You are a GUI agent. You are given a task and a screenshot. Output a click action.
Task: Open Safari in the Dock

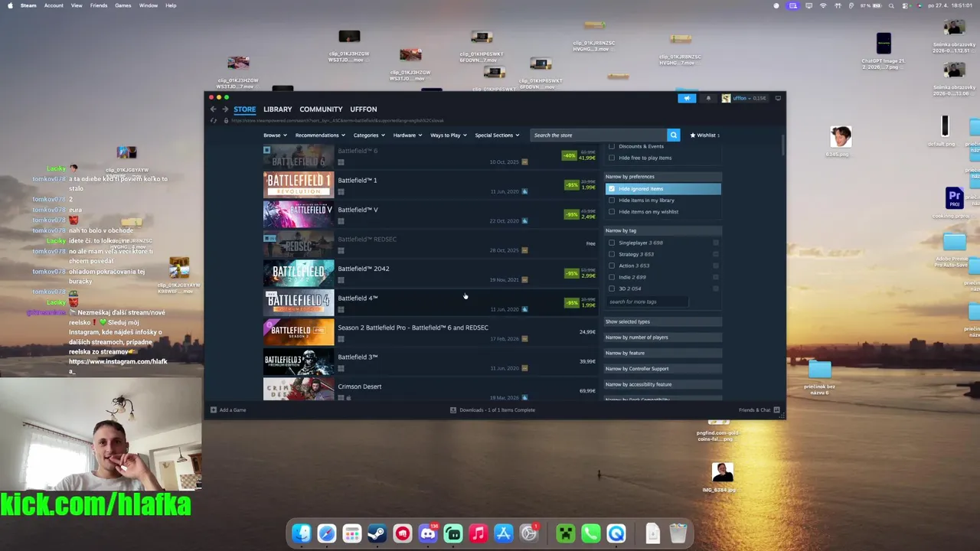pyautogui.click(x=327, y=533)
